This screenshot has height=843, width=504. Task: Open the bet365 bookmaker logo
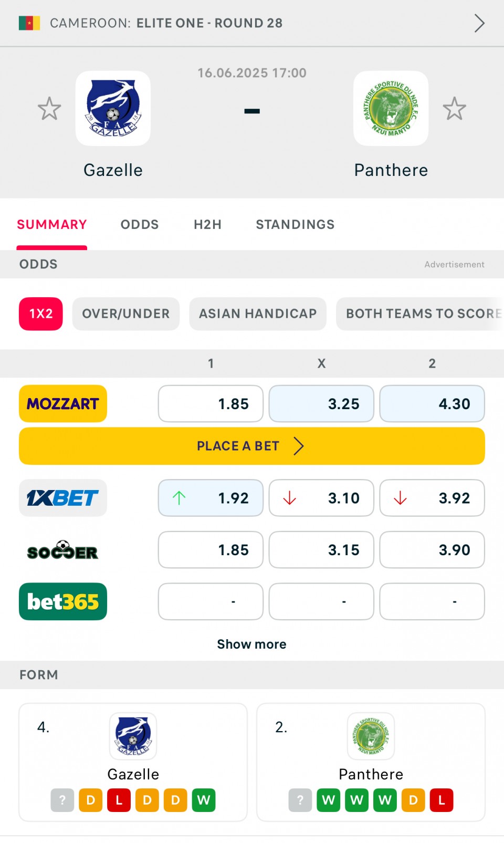point(63,601)
